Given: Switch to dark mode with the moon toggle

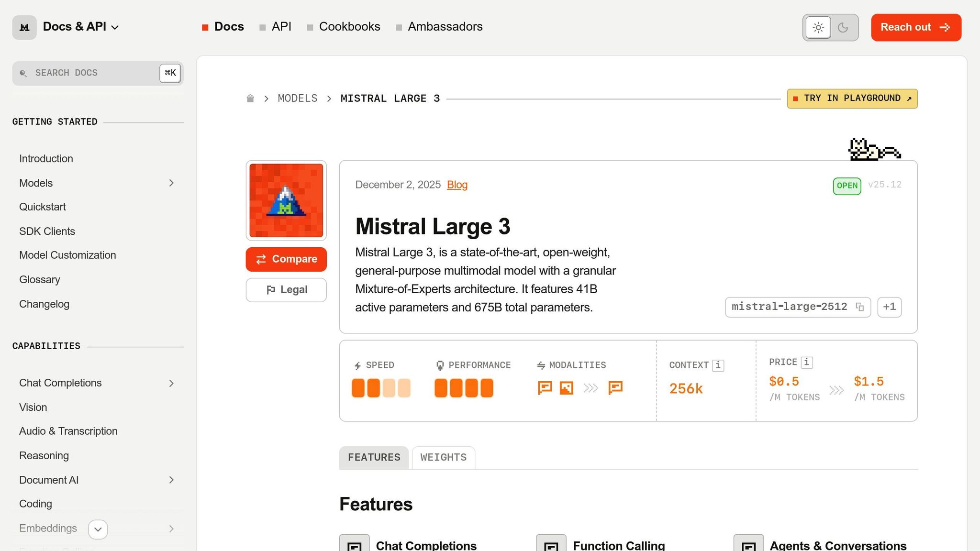Looking at the screenshot, I should click(843, 27).
